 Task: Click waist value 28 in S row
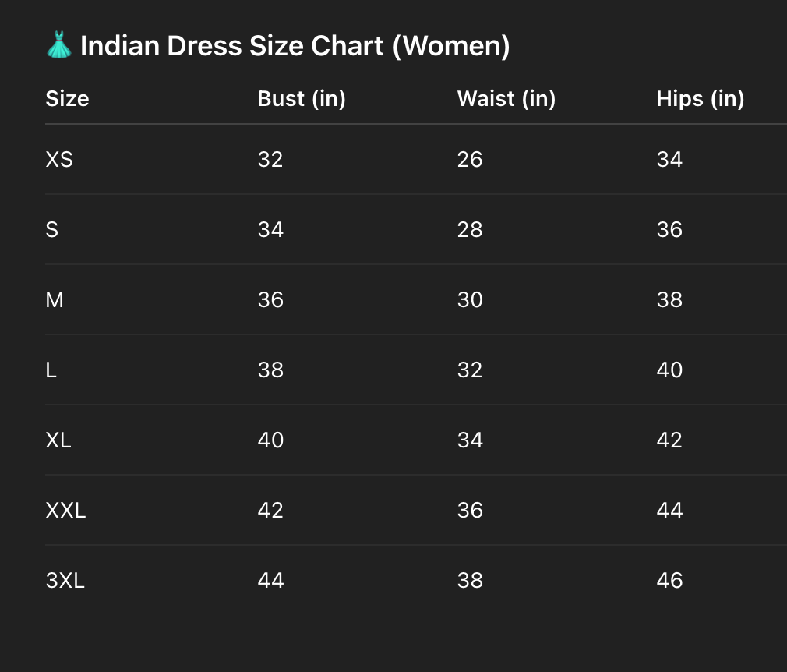(470, 230)
